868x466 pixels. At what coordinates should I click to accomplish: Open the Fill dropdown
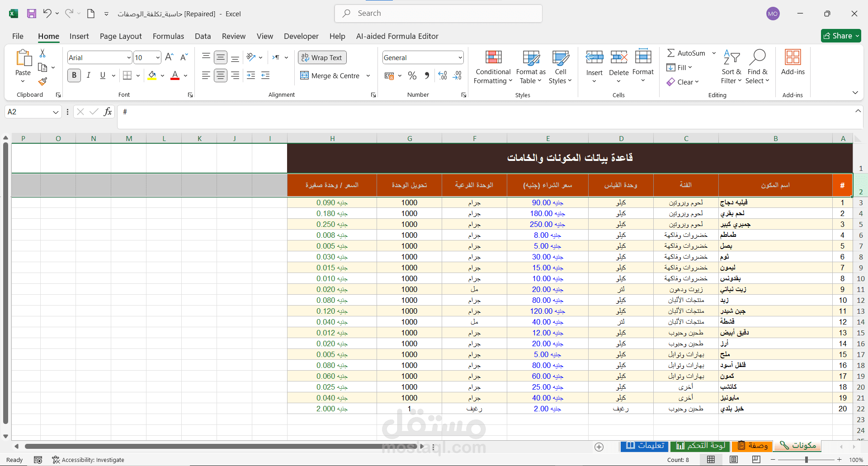pos(680,67)
